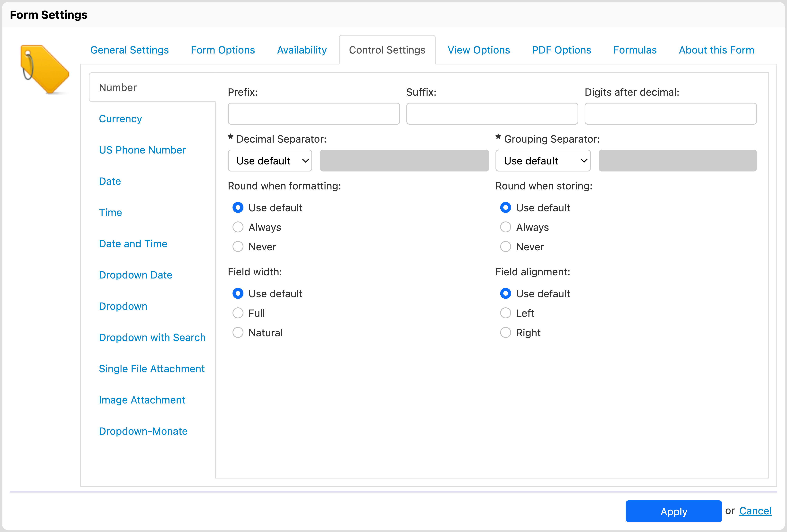Screen dimensions: 787x532
Task: Choose Full field width option
Action: click(x=238, y=313)
